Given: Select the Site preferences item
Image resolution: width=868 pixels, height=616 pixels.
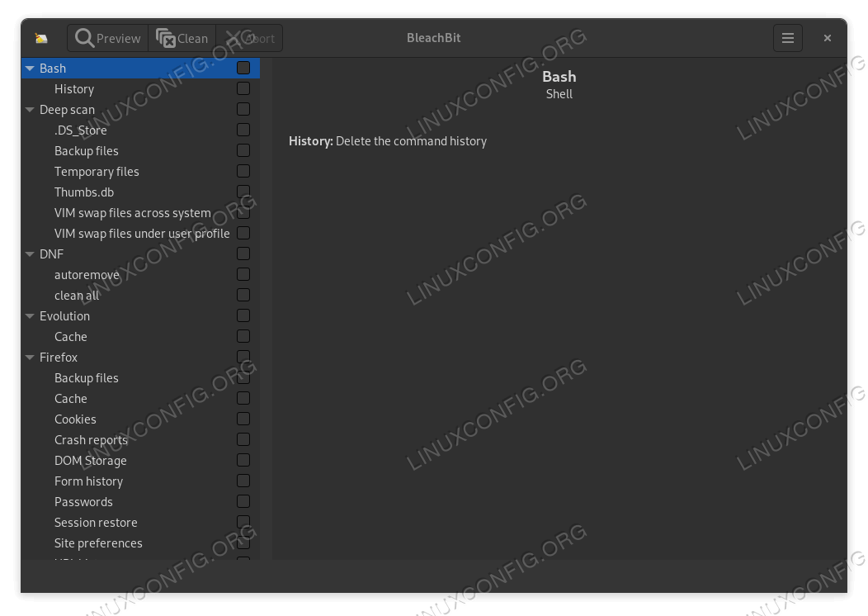Looking at the screenshot, I should click(x=98, y=543).
